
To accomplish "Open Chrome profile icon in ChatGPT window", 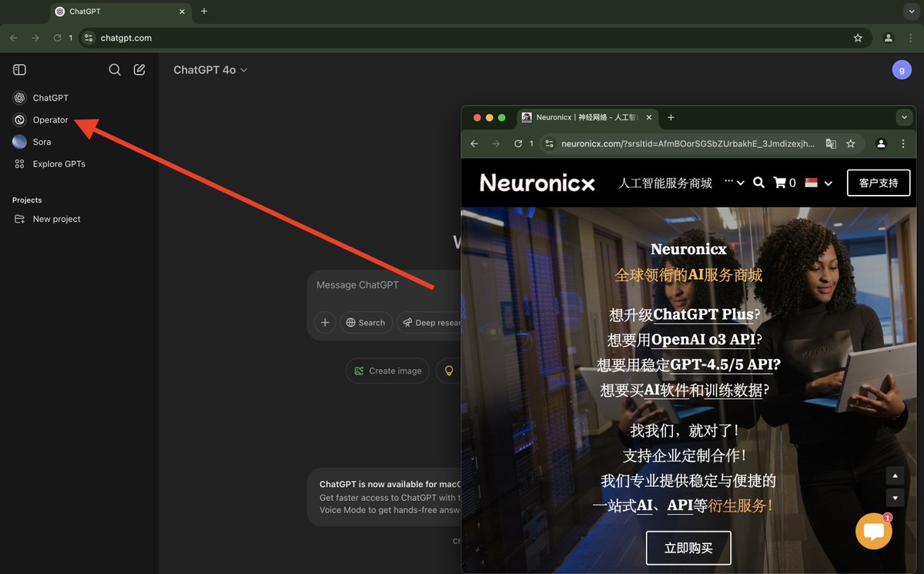I will pos(889,38).
